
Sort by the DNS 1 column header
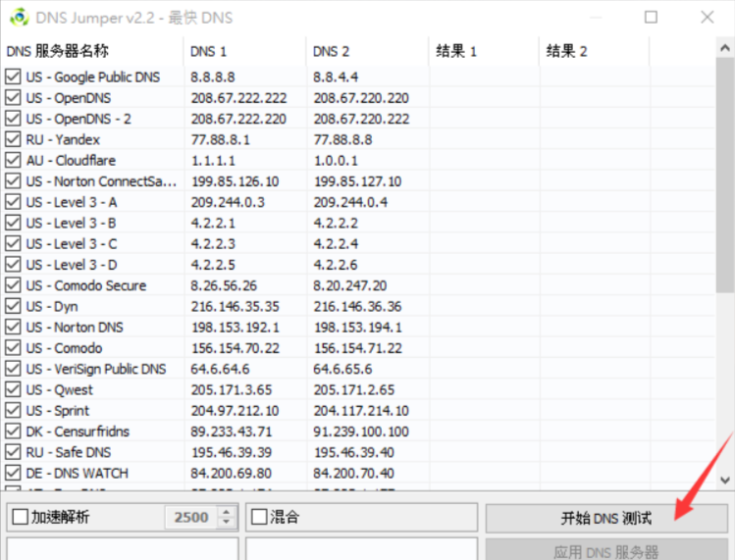pos(244,51)
